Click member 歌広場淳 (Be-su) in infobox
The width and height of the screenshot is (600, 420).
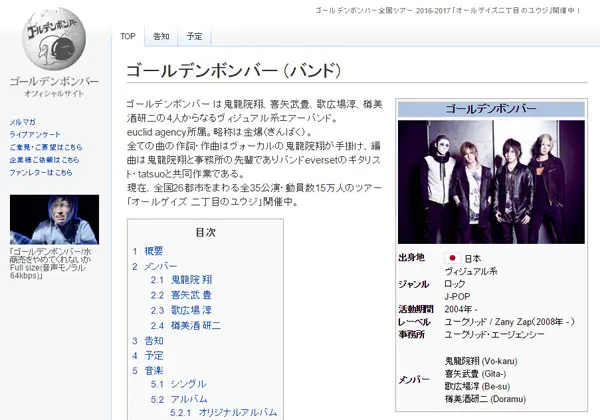pyautogui.click(x=477, y=386)
